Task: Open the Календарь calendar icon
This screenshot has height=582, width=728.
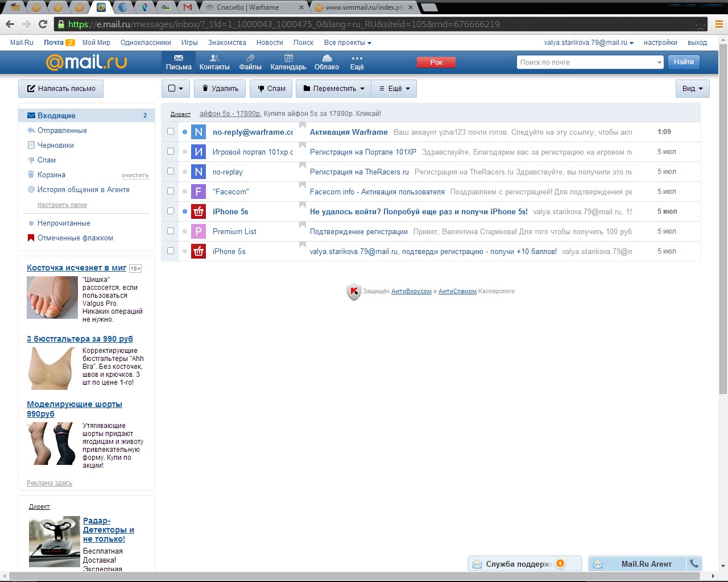Action: point(288,63)
